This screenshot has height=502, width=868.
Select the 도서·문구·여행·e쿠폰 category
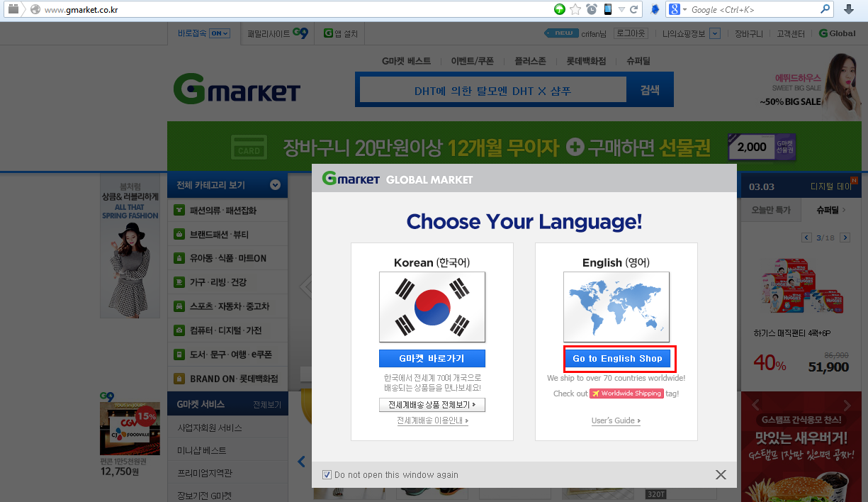227,355
